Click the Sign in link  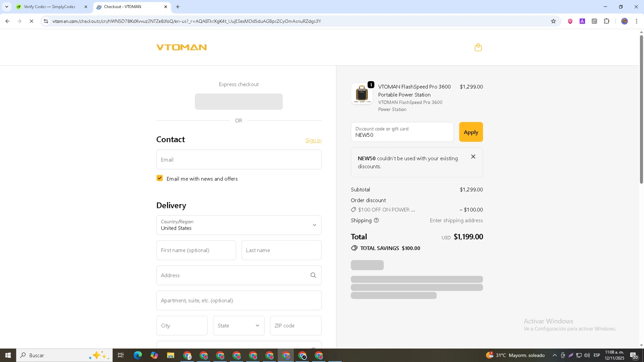(313, 141)
